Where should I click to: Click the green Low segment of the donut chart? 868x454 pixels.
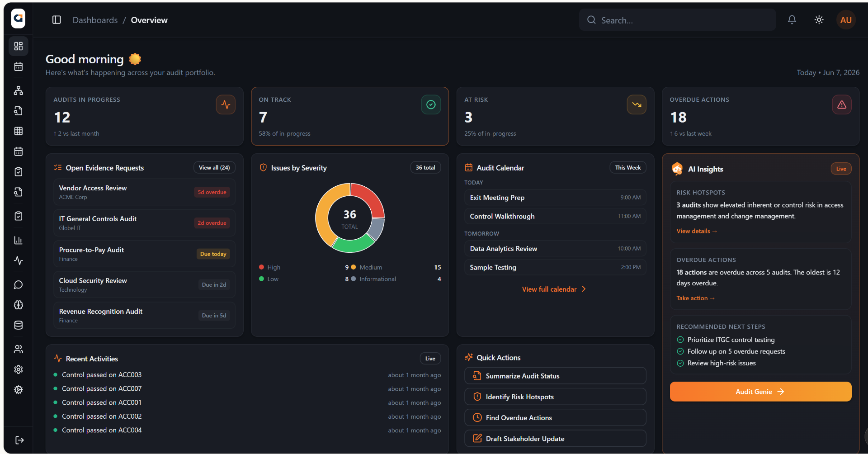coord(354,245)
